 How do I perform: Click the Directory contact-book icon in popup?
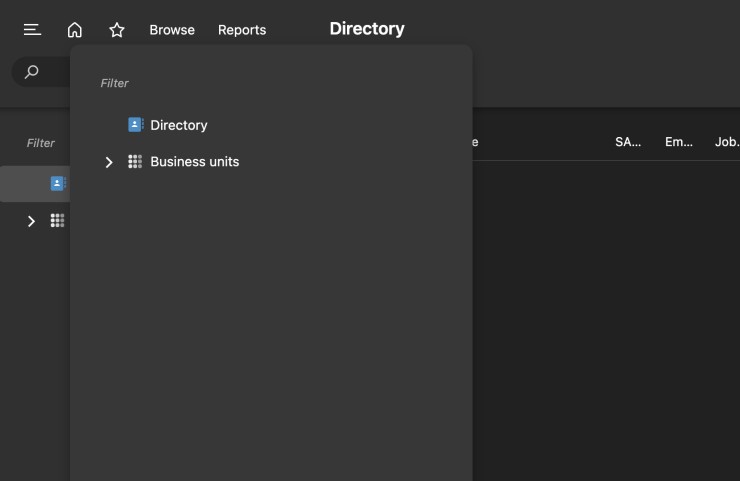(x=136, y=125)
